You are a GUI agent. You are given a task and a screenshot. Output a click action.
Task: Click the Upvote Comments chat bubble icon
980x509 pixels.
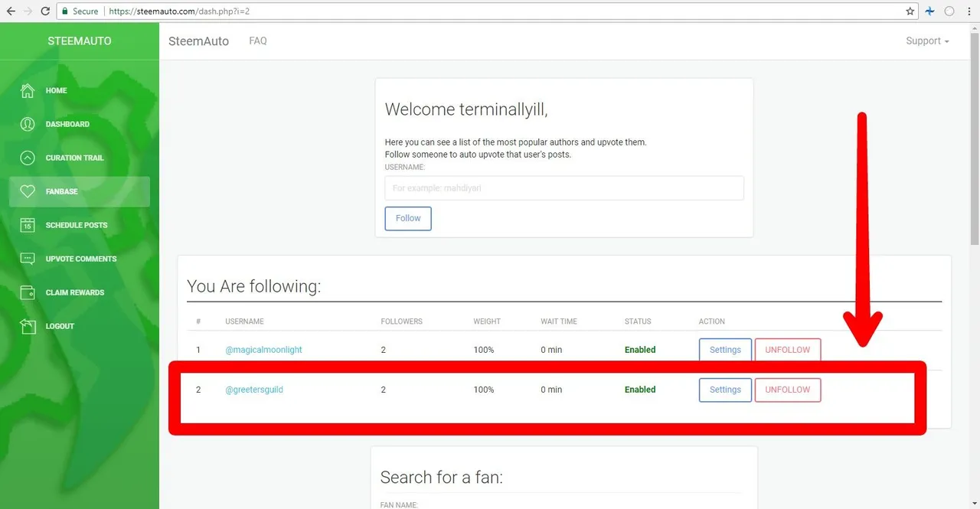(28, 259)
